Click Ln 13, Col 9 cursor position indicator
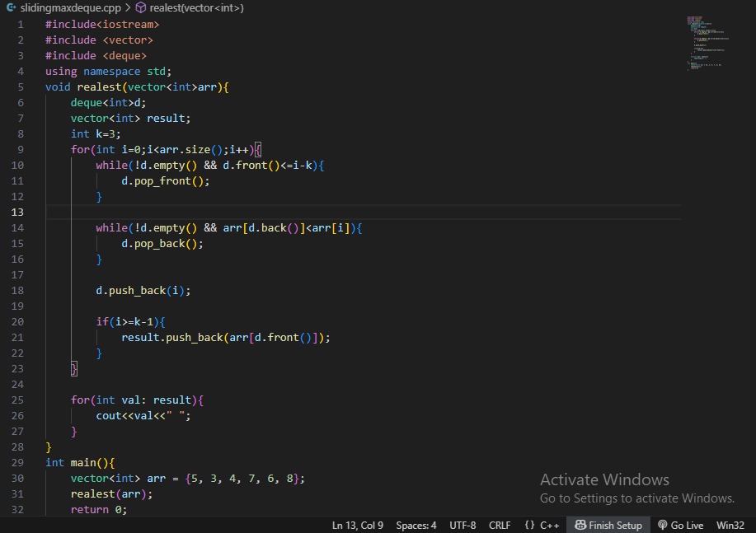The height and width of the screenshot is (533, 756). (x=357, y=526)
